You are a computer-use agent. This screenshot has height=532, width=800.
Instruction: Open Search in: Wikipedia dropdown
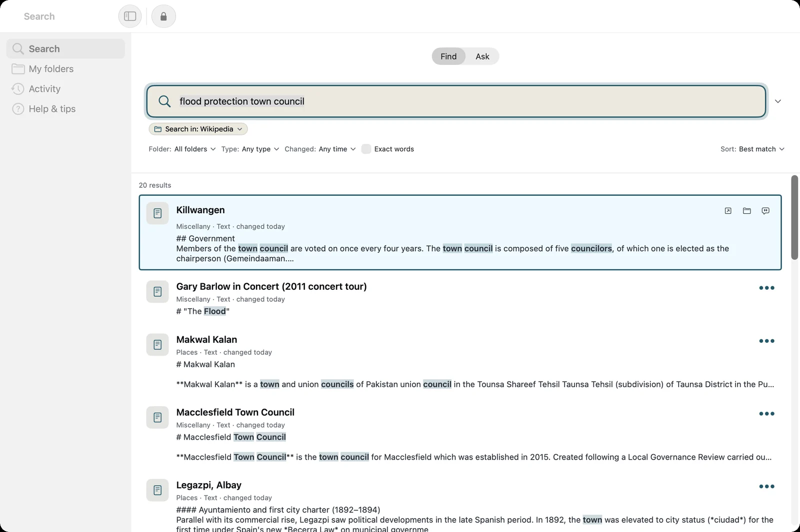(198, 129)
